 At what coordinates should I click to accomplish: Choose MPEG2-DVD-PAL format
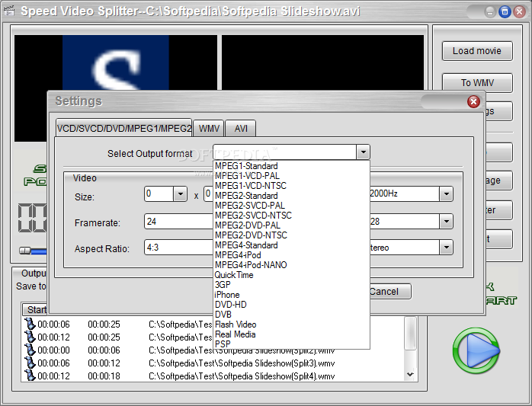tap(292, 225)
